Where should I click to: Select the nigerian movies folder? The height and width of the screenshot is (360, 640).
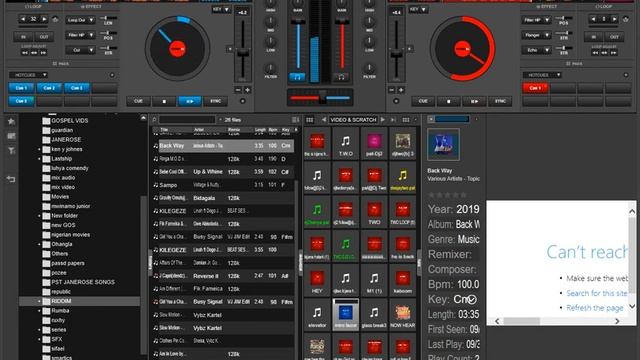[71, 235]
